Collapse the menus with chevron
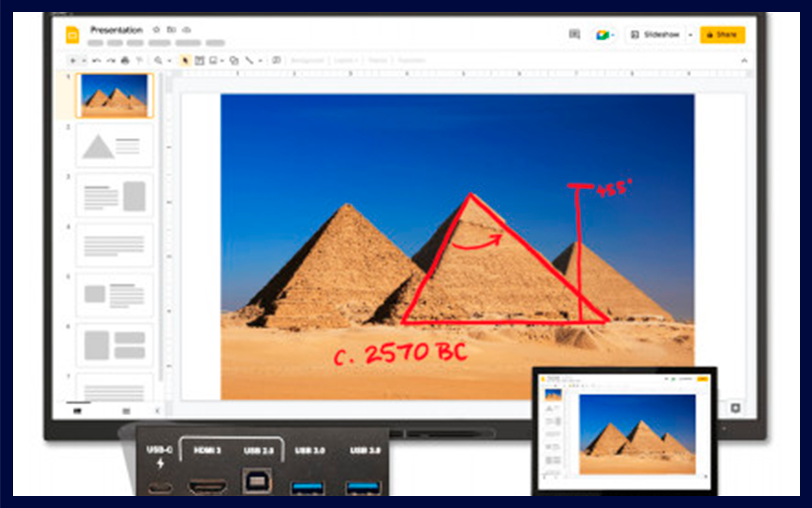 coord(744,61)
